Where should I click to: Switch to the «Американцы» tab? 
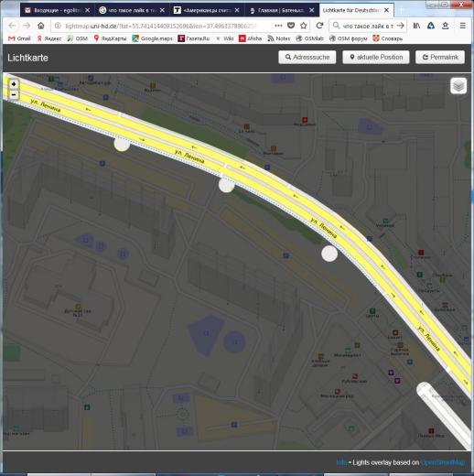[x=208, y=10]
